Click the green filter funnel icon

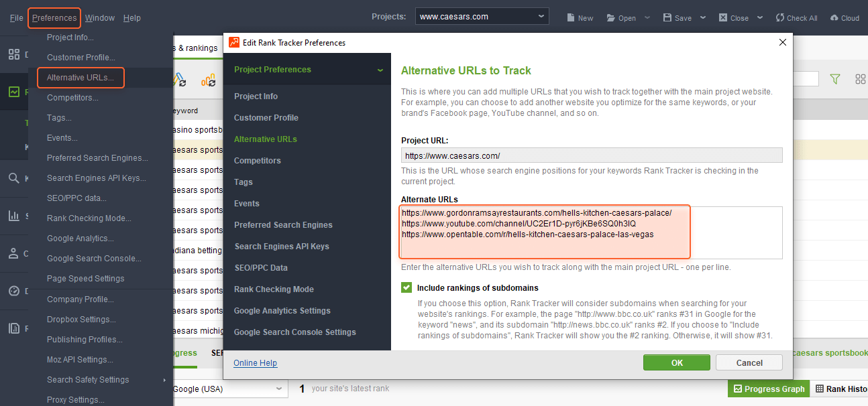click(835, 79)
